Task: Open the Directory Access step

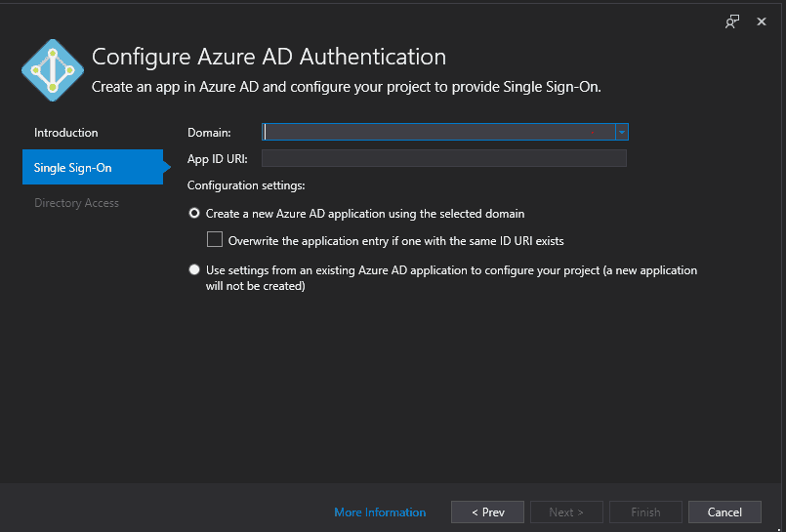Action: (x=76, y=203)
